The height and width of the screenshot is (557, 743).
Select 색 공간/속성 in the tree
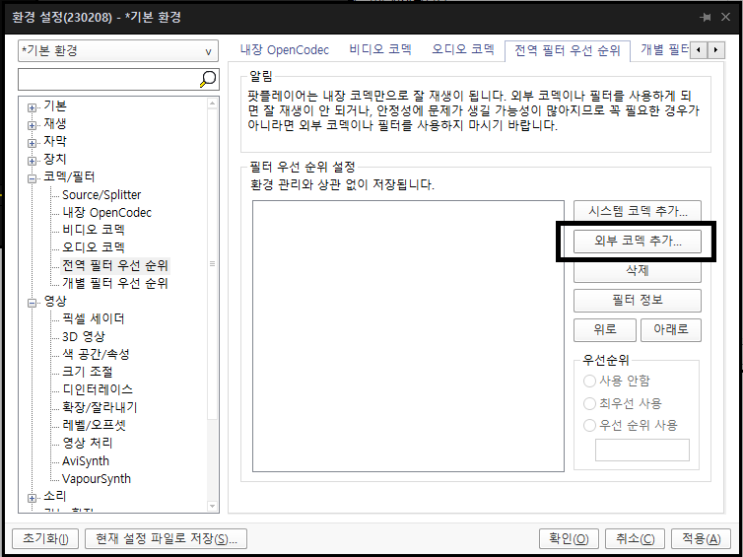(x=96, y=354)
